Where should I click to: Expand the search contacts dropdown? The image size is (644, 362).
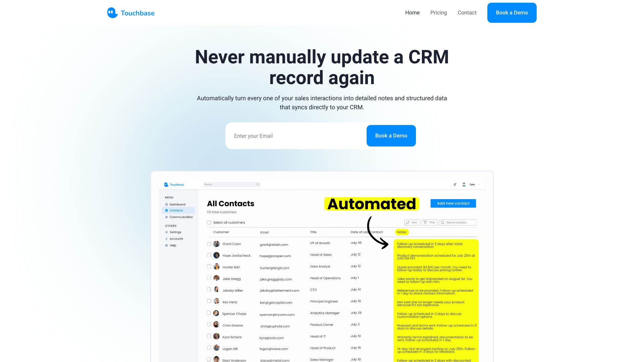459,222
